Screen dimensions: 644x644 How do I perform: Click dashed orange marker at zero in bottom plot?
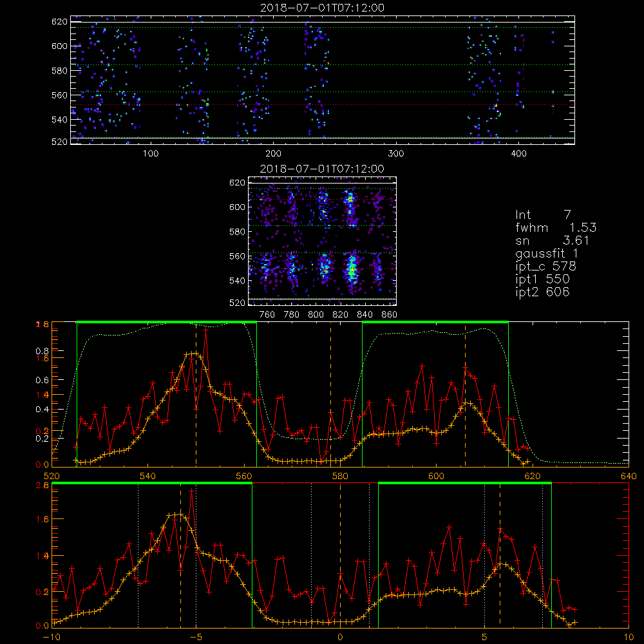(340, 554)
